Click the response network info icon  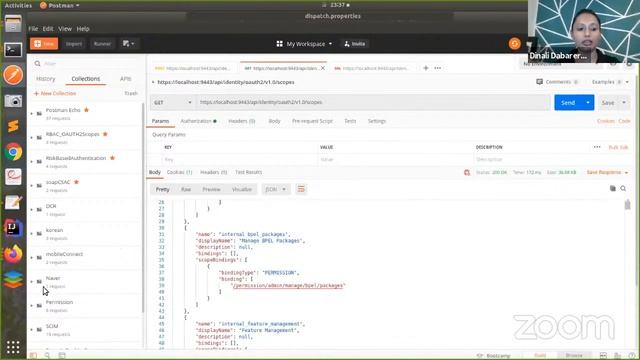pyautogui.click(x=467, y=172)
